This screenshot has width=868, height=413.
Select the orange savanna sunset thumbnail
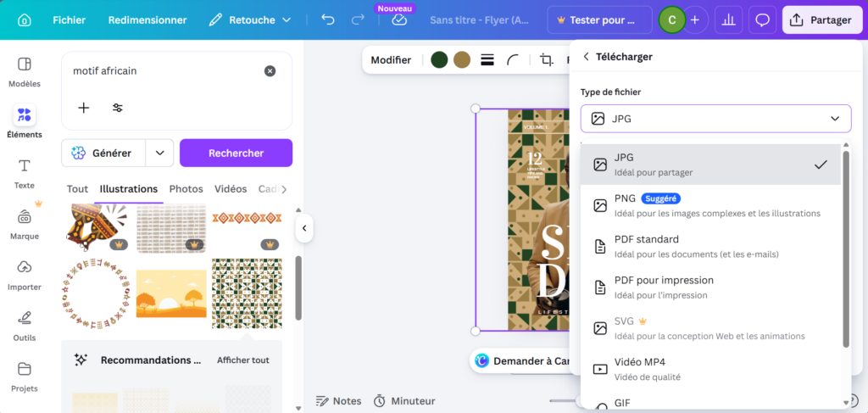click(x=171, y=293)
